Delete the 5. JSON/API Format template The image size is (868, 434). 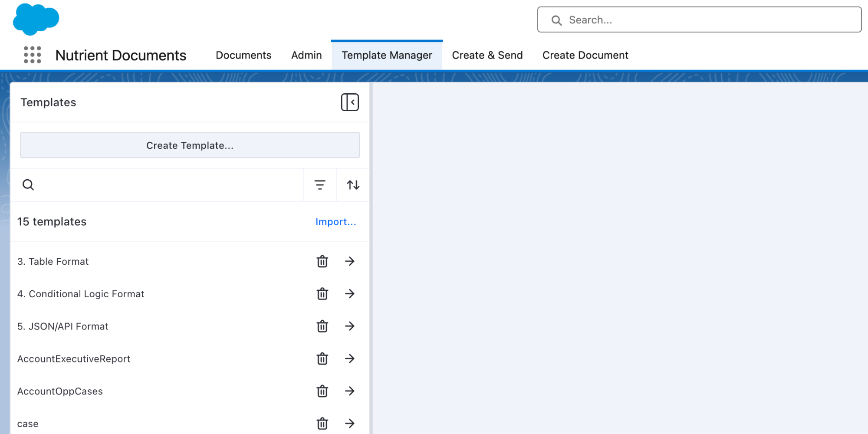[322, 326]
